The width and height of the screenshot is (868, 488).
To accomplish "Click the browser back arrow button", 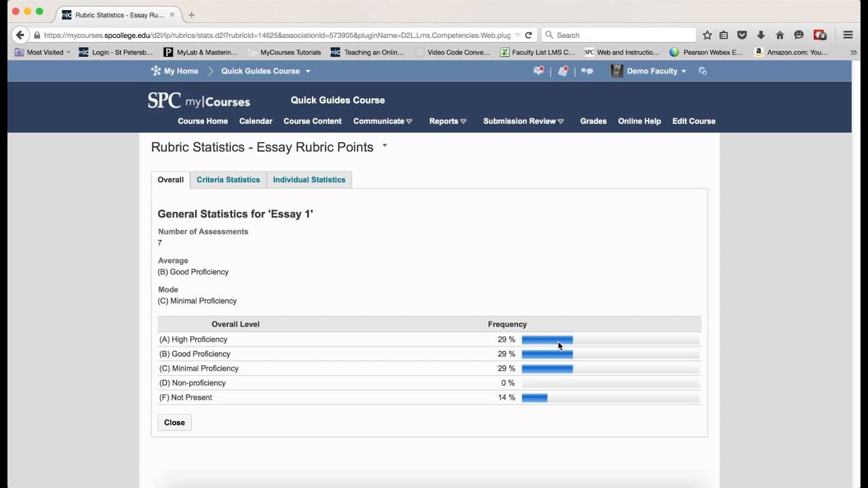I will tap(20, 35).
